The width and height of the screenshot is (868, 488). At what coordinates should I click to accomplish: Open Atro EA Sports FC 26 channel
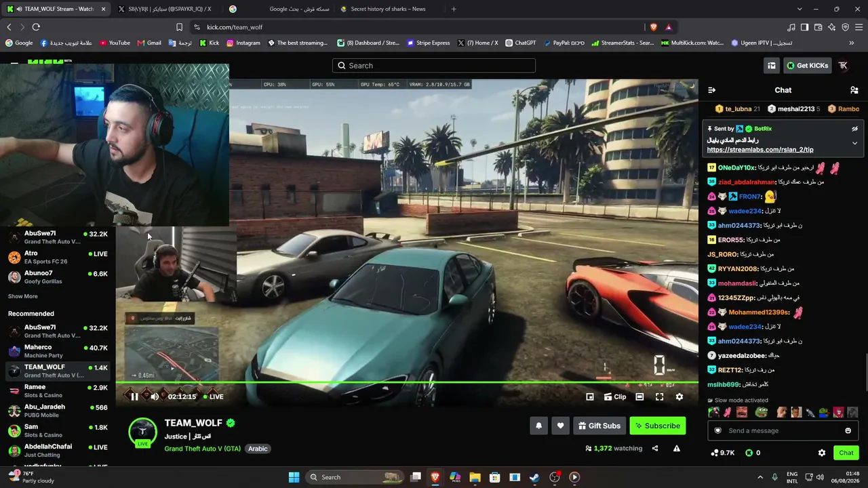point(58,257)
